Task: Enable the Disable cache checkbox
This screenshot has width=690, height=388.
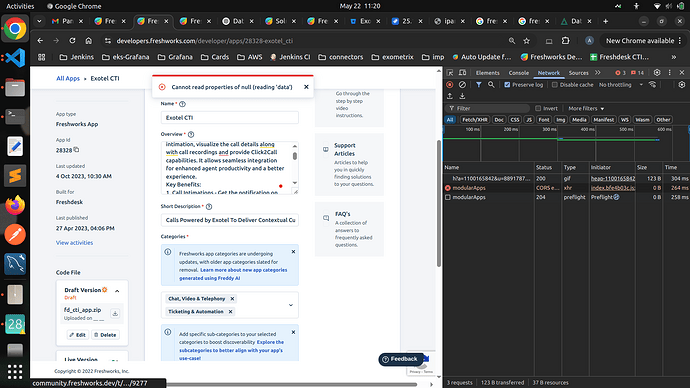Action: click(554, 84)
